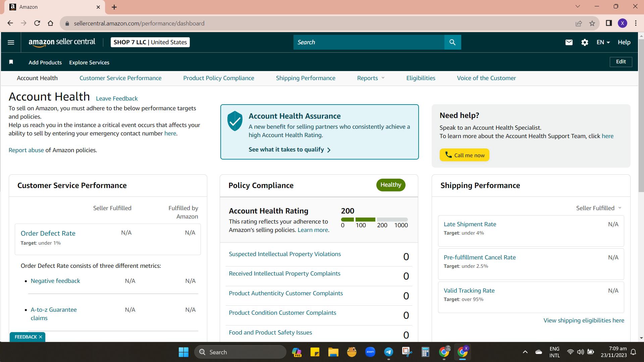Reload the page
This screenshot has width=644, height=362.
coord(37,23)
